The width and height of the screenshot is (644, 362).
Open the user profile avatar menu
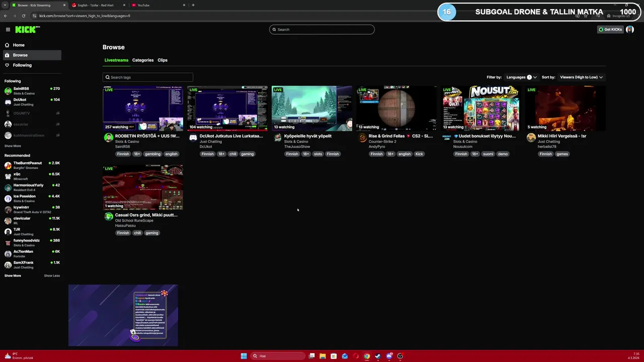click(x=630, y=30)
